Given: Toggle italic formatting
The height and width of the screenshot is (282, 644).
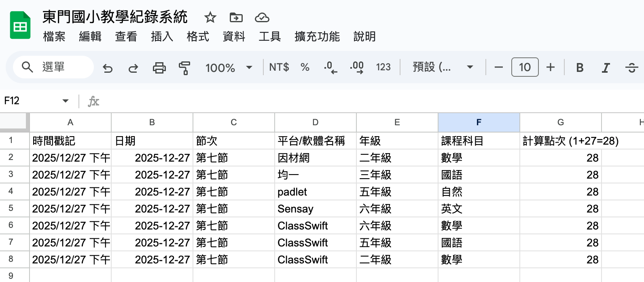Looking at the screenshot, I should [606, 67].
